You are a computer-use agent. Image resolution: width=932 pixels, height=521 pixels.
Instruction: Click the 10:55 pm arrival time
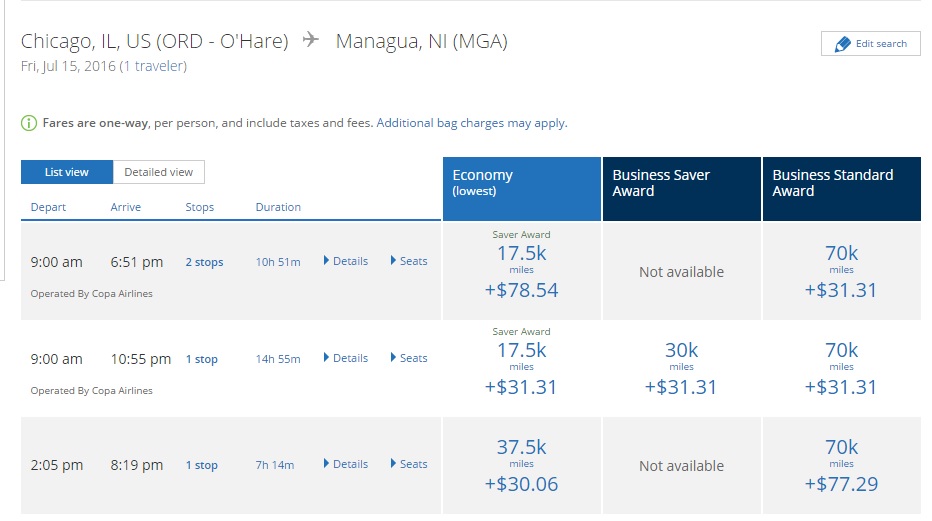(x=141, y=359)
